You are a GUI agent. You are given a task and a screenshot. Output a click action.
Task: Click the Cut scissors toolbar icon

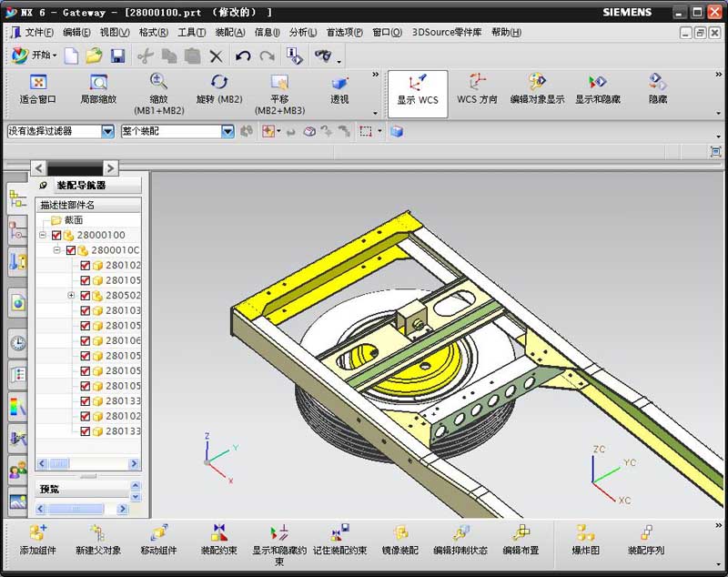[x=146, y=56]
